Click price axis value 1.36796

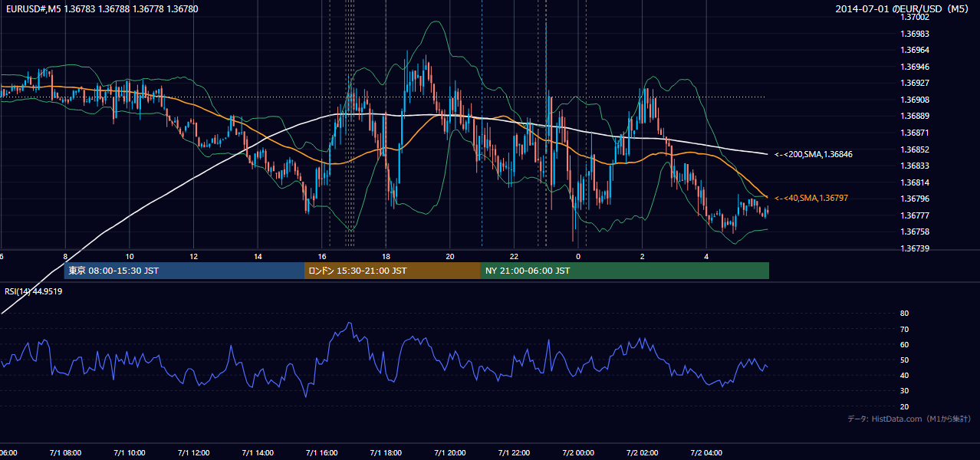(915, 199)
